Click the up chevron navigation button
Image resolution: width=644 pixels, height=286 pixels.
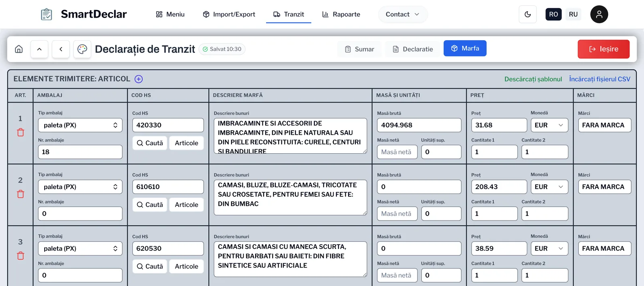pos(39,49)
